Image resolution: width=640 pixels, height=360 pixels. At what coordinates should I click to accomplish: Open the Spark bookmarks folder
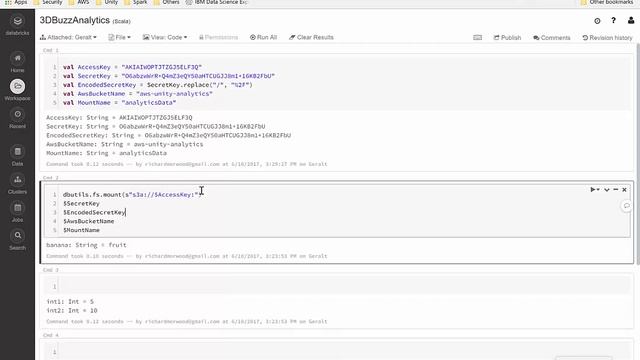coord(136,2)
